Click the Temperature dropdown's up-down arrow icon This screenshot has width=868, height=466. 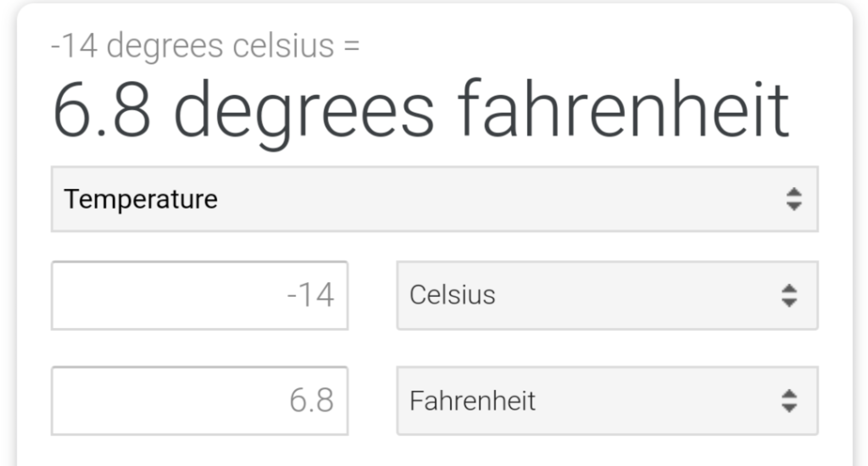click(793, 199)
